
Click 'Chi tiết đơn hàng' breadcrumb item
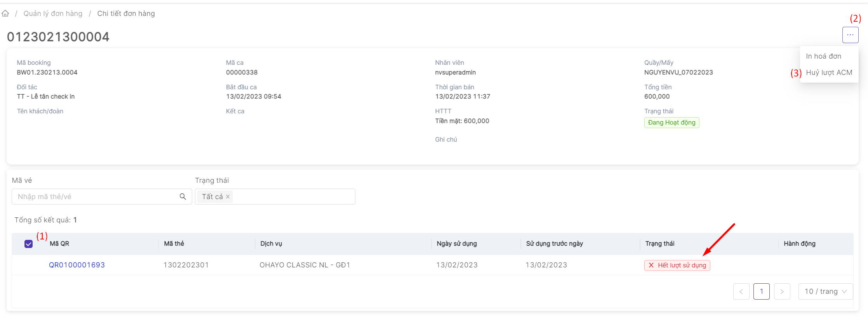point(126,14)
